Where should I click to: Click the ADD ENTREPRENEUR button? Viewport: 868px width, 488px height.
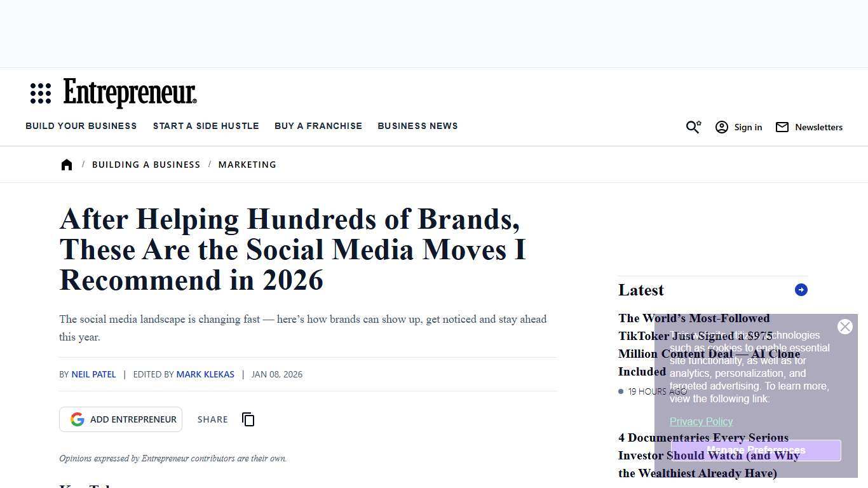click(x=121, y=419)
